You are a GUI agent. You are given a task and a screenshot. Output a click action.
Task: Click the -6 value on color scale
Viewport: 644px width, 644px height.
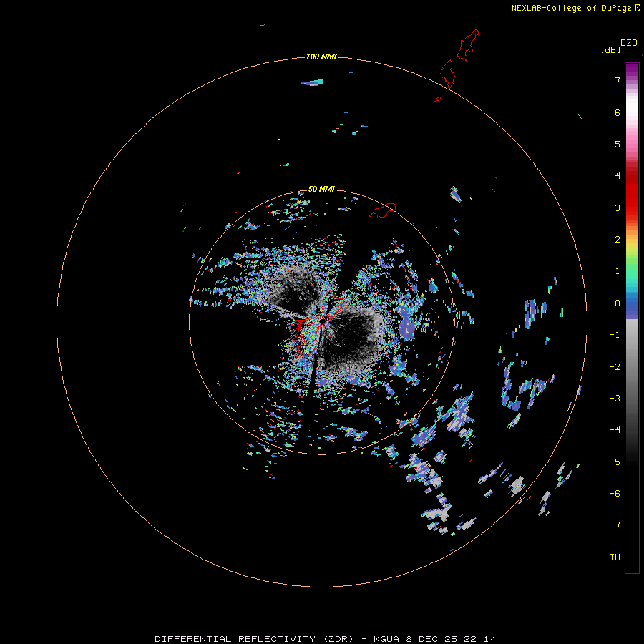(615, 494)
